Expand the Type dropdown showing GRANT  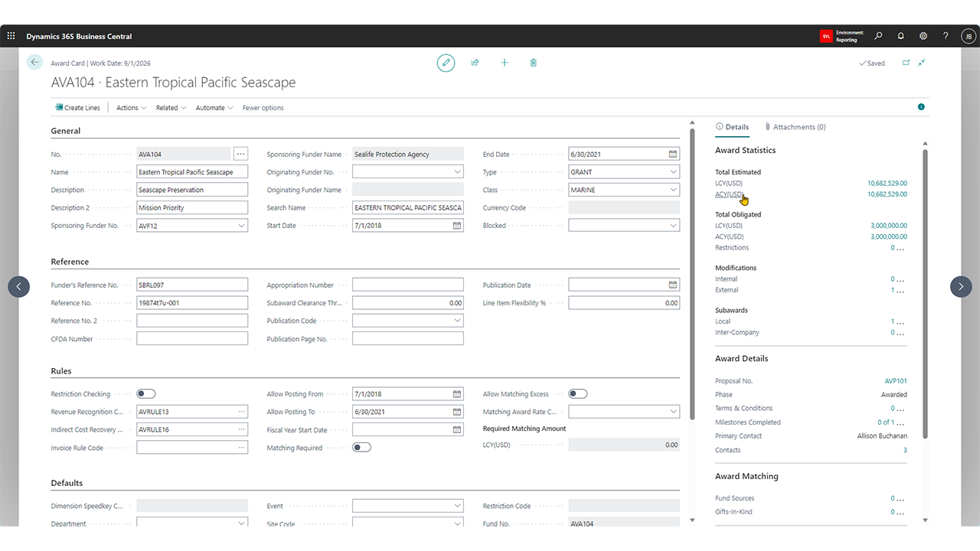[x=673, y=172]
